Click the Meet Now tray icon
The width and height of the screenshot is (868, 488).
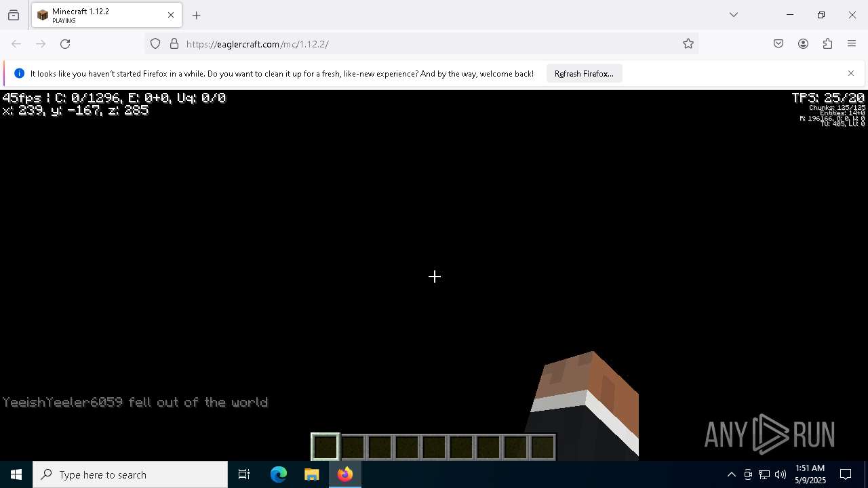pyautogui.click(x=748, y=474)
